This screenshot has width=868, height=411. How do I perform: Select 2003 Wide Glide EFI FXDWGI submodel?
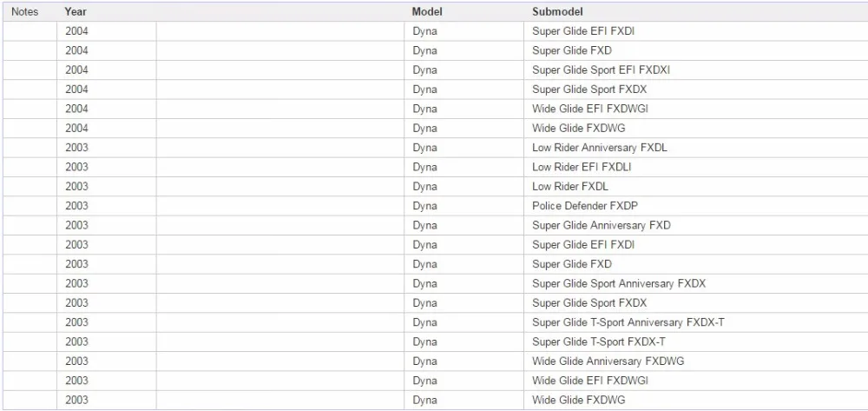click(x=590, y=380)
